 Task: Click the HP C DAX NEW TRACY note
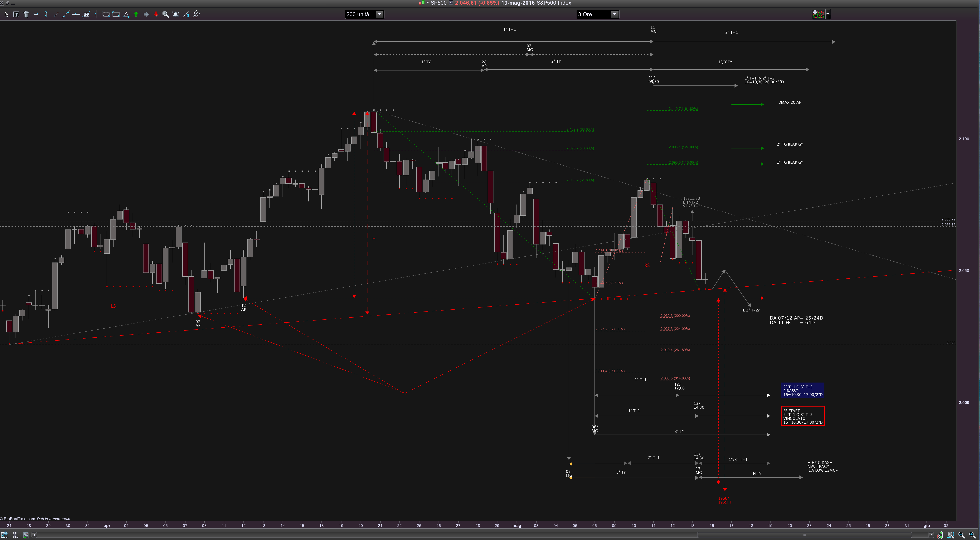(x=822, y=467)
